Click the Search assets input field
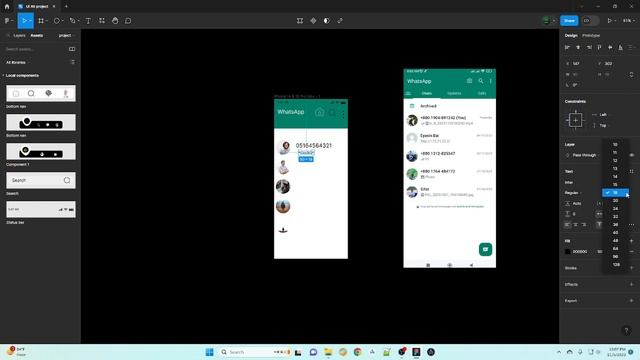The width and height of the screenshot is (640, 360). pyautogui.click(x=35, y=49)
